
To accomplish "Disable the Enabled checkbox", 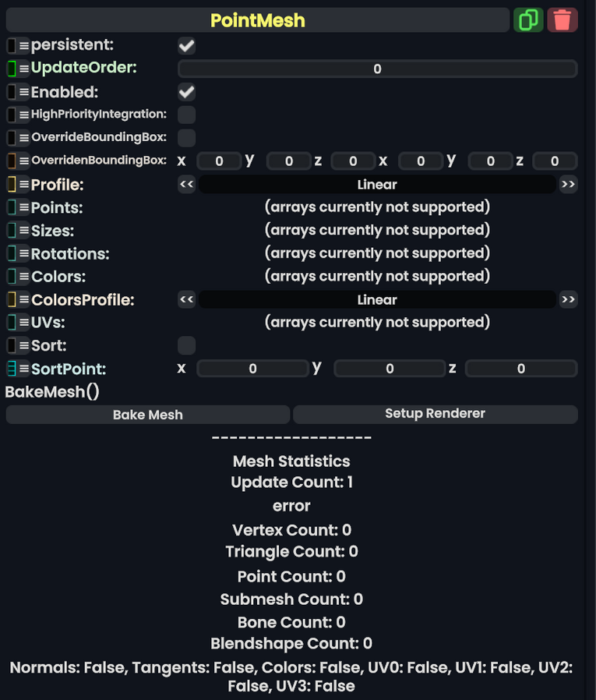I will click(185, 92).
